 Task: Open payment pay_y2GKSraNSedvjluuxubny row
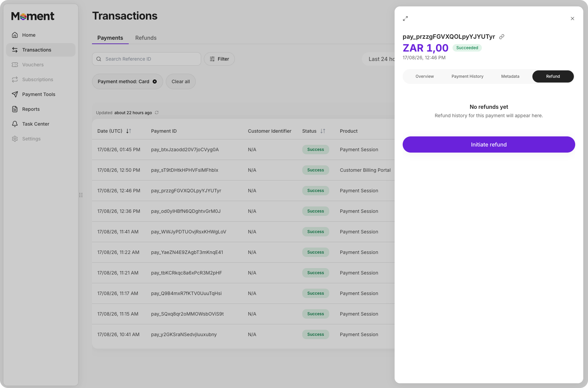(x=243, y=334)
